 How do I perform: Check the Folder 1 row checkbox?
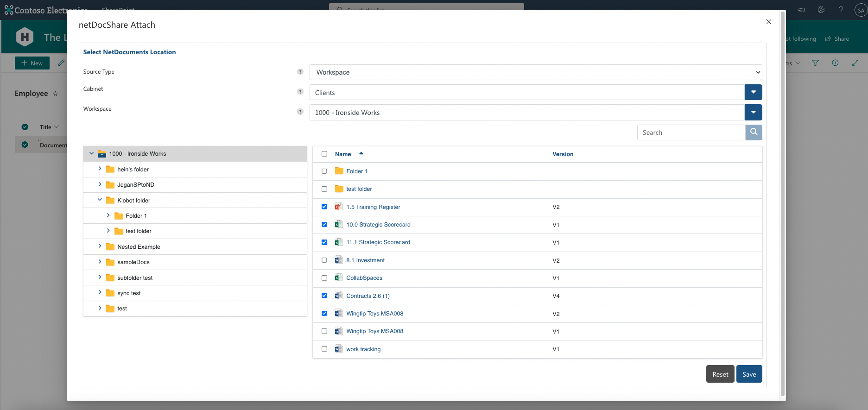(x=324, y=171)
